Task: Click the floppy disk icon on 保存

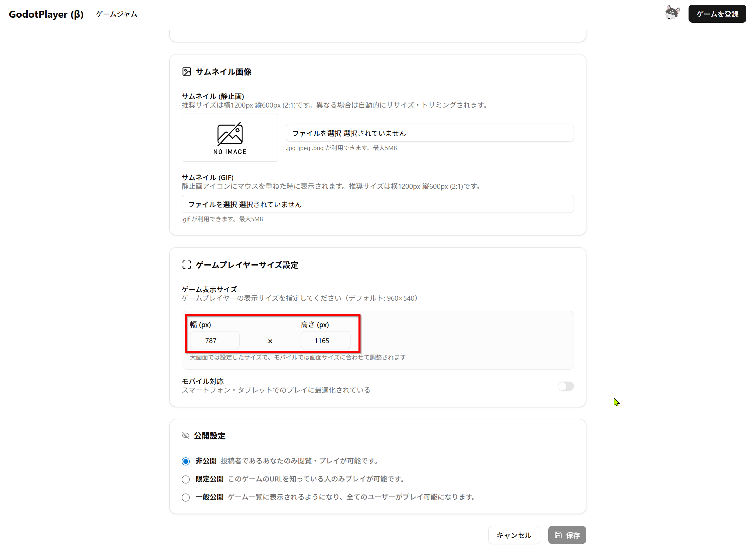Action: click(558, 535)
